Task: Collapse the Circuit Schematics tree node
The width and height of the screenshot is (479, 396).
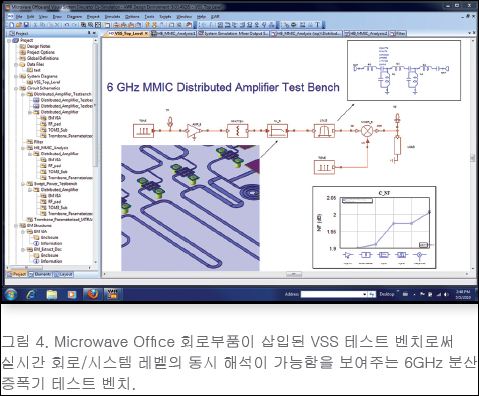Action: tap(16, 88)
